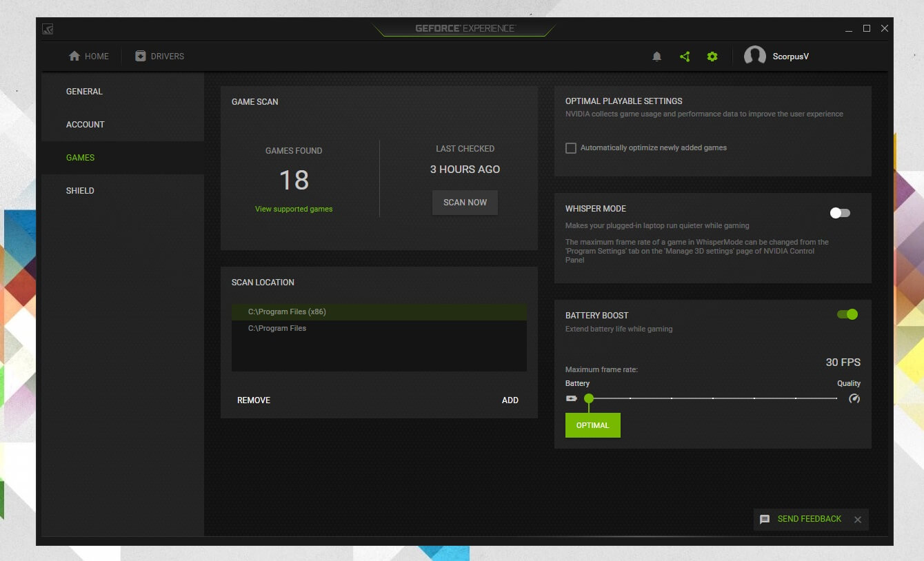Screen dimensions: 924x561
Task: Click the 30 FPS value
Action: coord(843,363)
